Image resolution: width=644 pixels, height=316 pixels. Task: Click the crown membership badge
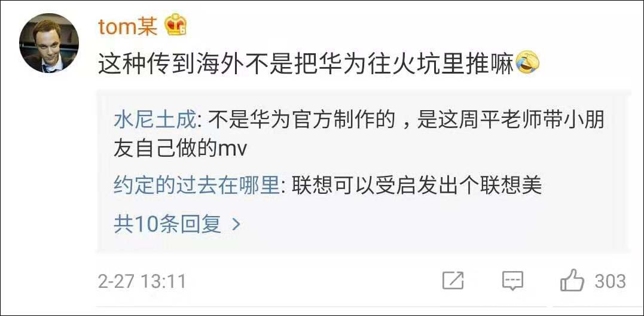tap(176, 25)
